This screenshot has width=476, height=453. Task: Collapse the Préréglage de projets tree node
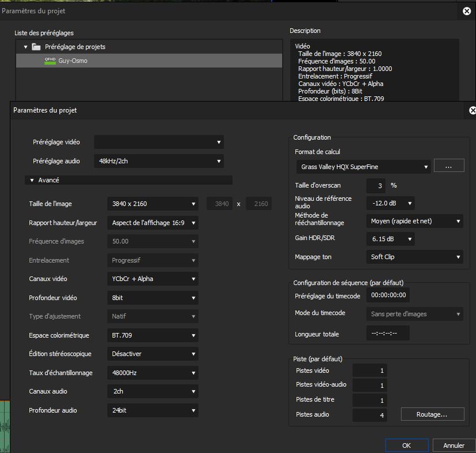(25, 47)
